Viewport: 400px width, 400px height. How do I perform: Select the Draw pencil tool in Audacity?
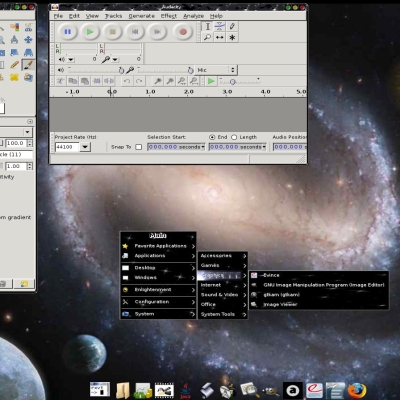tap(232, 26)
